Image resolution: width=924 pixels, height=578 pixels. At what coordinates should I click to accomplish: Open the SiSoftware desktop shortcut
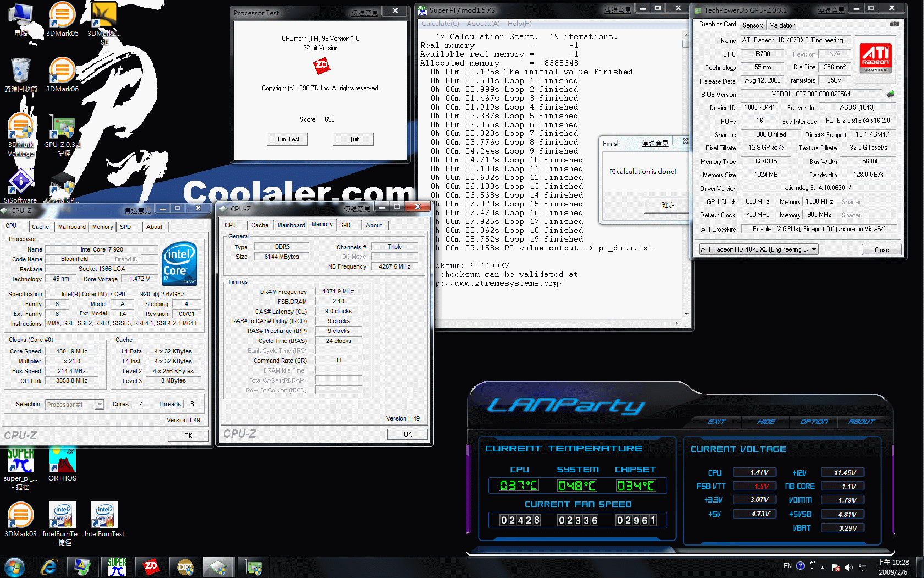point(20,186)
